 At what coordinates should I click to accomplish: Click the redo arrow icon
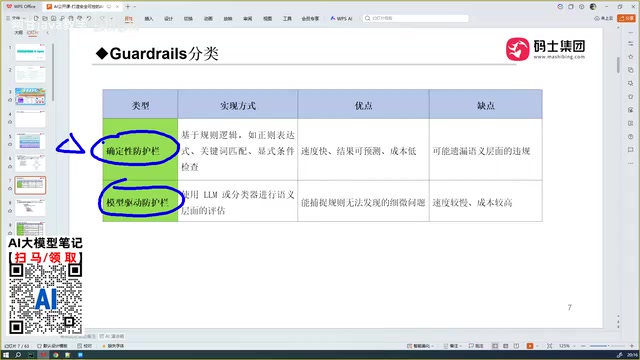[x=102, y=18]
